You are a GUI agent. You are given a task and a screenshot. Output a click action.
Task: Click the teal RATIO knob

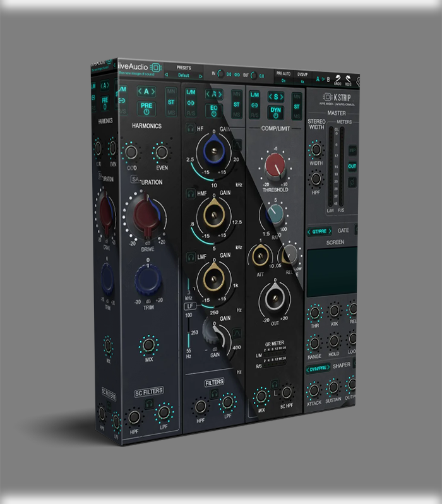275,214
